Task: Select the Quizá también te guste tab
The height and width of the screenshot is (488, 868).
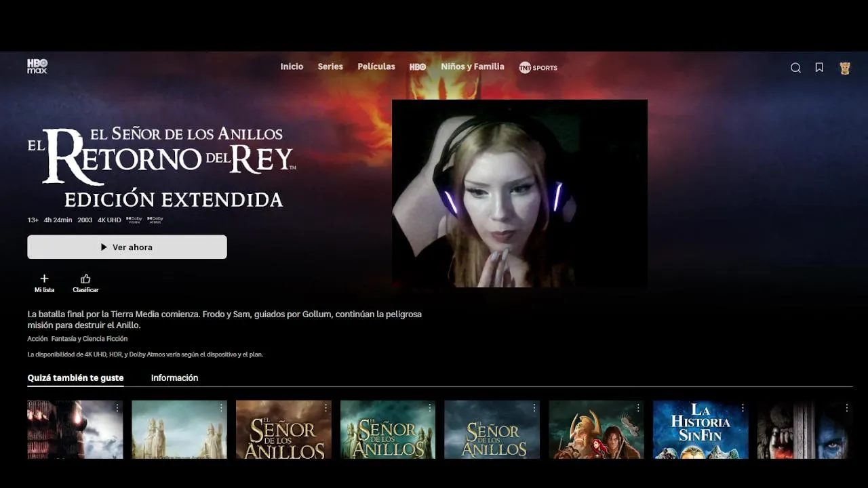Action: [x=75, y=378]
